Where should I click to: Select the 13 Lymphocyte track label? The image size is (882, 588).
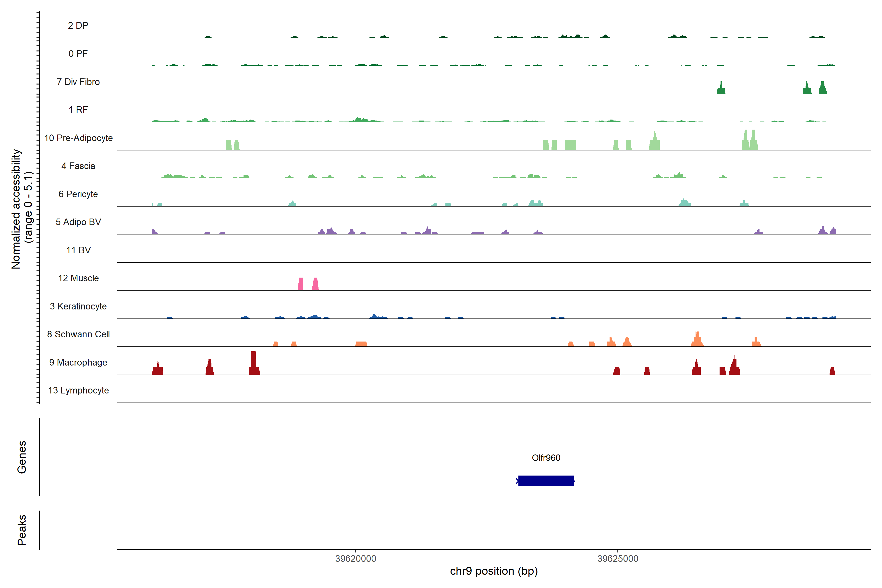coord(78,390)
